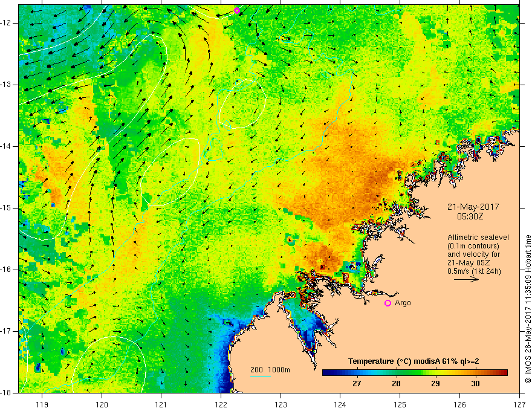Click latitude label -12 on the left axis

[7, 23]
